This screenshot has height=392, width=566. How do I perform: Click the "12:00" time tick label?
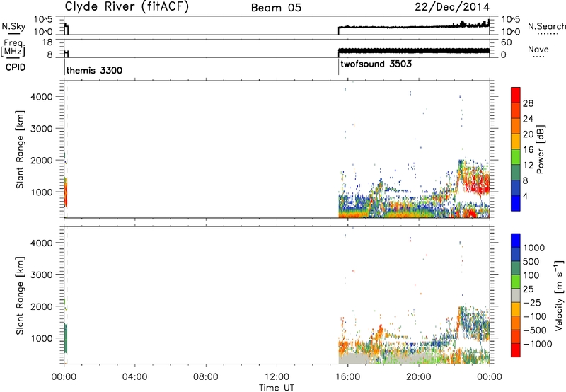tap(277, 377)
